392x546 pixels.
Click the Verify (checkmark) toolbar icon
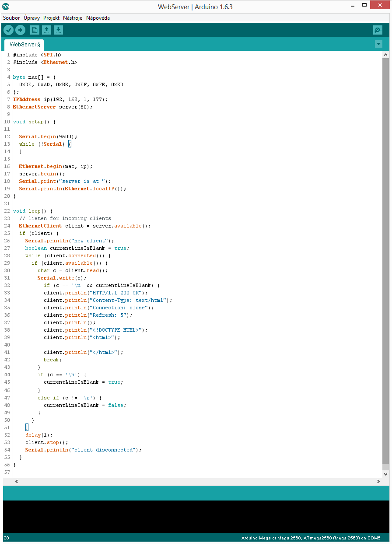[9, 30]
